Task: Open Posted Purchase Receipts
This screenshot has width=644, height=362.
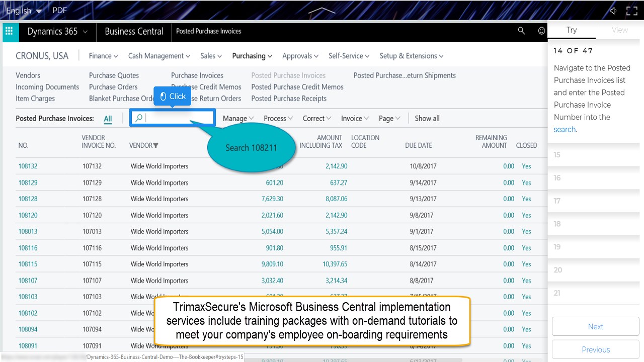Action: (x=289, y=99)
